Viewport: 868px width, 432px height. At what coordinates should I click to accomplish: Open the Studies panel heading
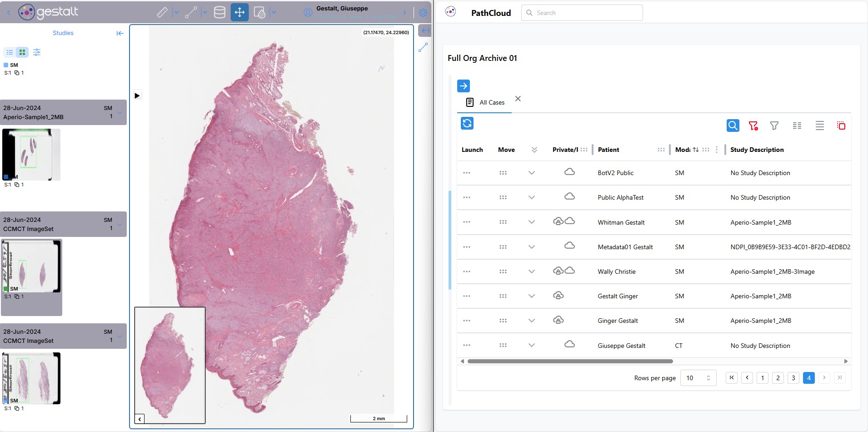[63, 33]
